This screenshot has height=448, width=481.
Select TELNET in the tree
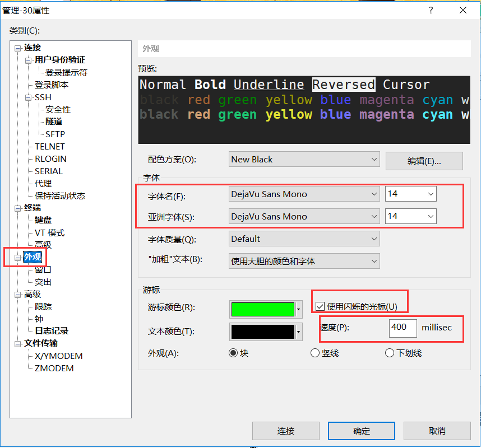[50, 147]
